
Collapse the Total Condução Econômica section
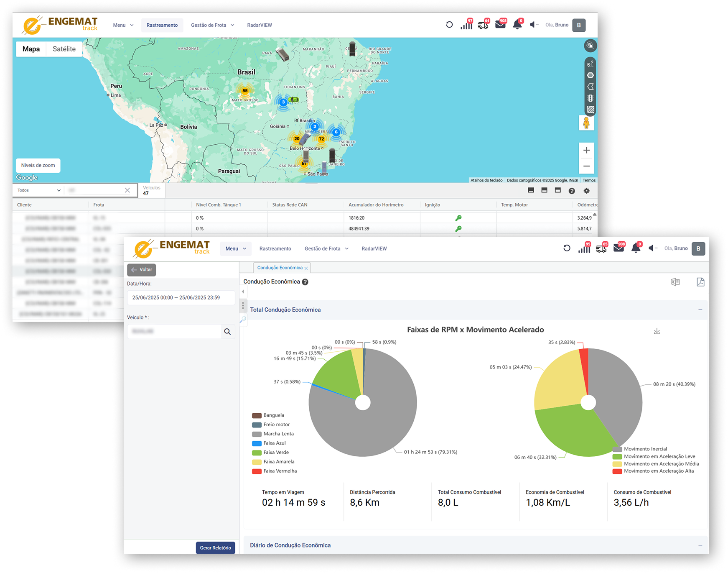[x=700, y=310]
